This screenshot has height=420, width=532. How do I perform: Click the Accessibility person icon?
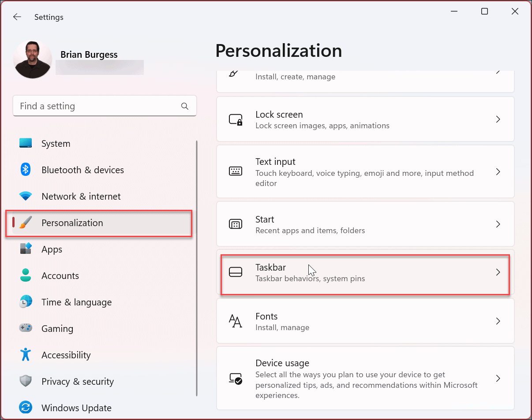pos(26,355)
